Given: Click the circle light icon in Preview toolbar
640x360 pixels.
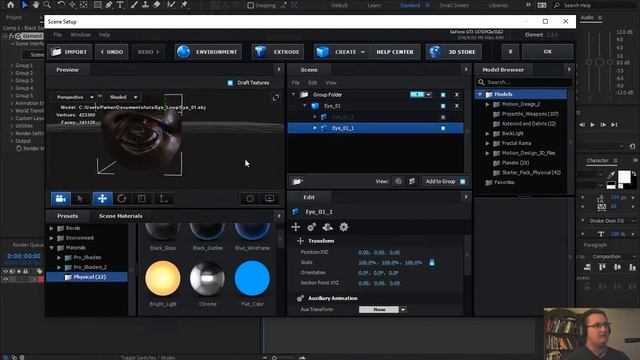Looking at the screenshot, I should point(250,199).
